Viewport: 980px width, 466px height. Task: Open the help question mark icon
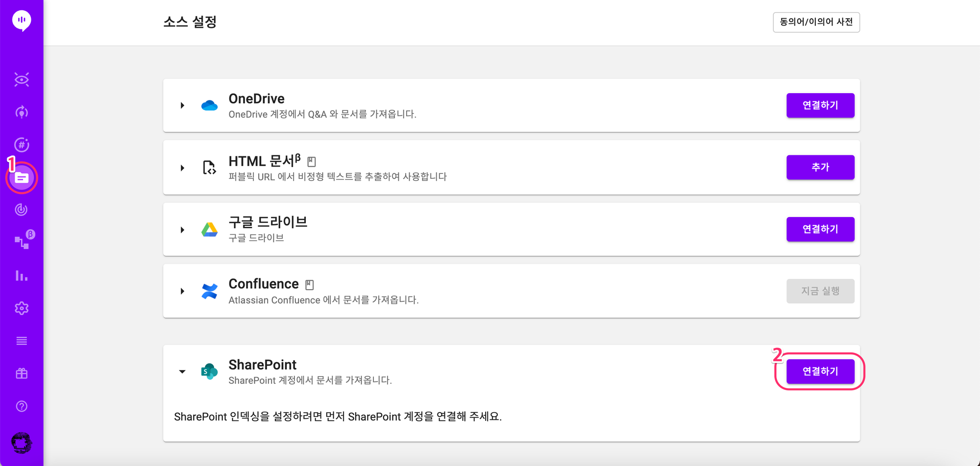tap(22, 406)
